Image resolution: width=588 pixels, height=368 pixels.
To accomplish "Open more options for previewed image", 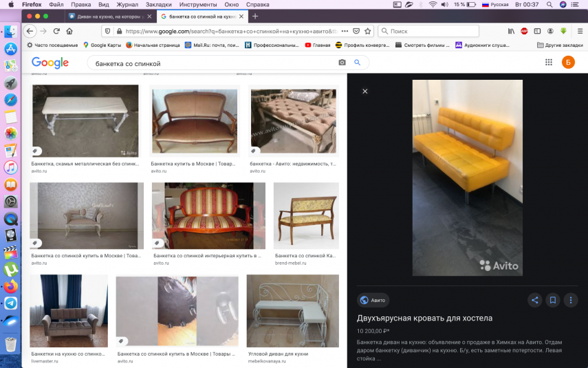I will 571,300.
